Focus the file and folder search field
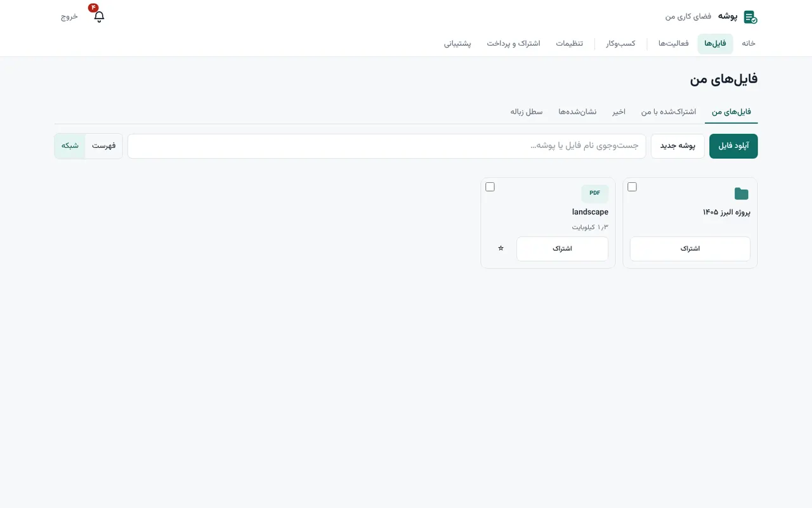This screenshot has width=812, height=508. (x=387, y=146)
